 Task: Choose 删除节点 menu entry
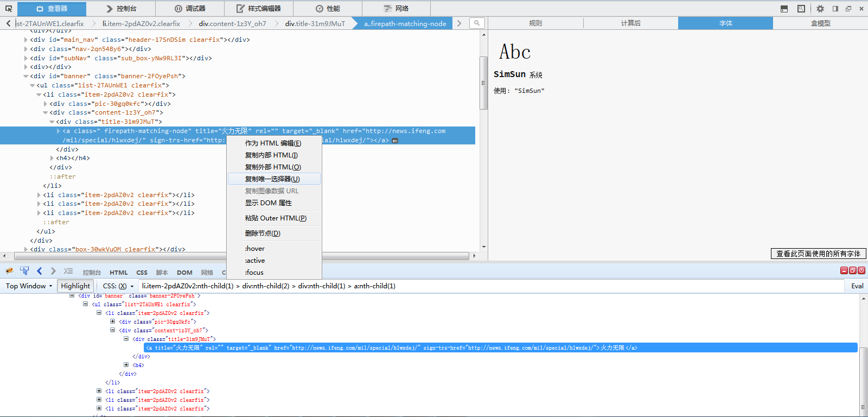point(274,233)
